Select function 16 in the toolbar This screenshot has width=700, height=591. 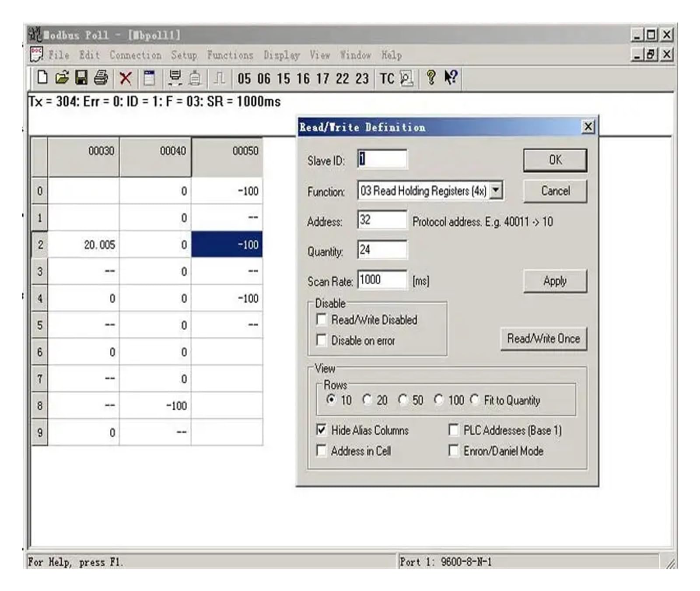(x=303, y=79)
